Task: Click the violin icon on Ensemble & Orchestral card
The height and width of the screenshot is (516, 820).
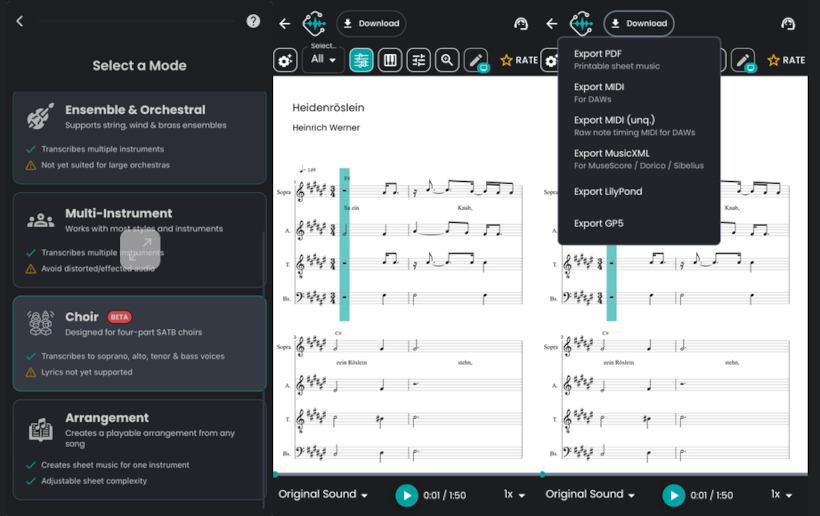Action: 40,116
